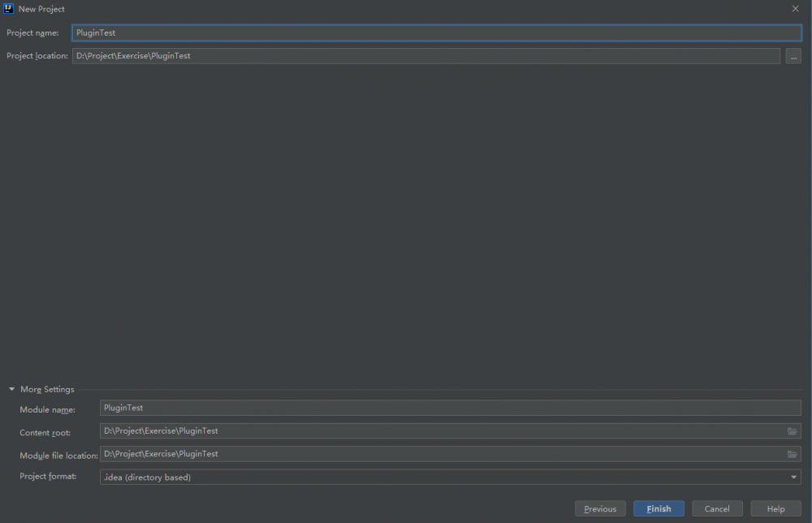The height and width of the screenshot is (523, 812).
Task: Close the New Project dialog with X
Action: point(795,8)
